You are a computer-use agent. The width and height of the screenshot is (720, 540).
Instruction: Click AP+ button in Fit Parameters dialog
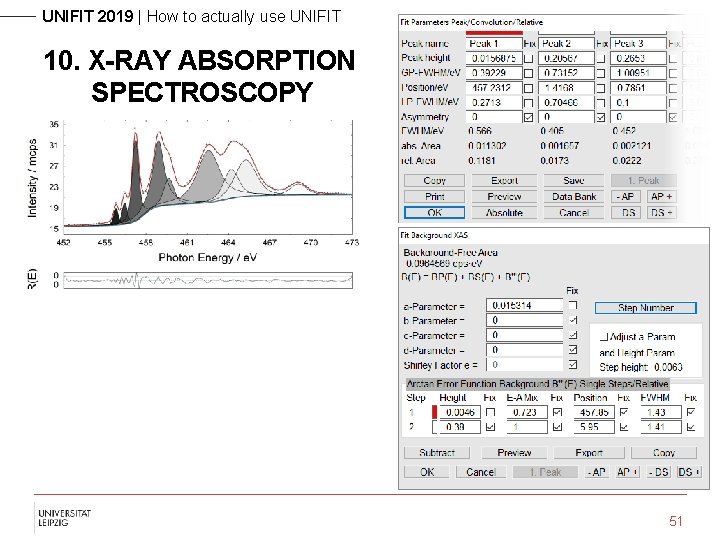click(x=661, y=197)
